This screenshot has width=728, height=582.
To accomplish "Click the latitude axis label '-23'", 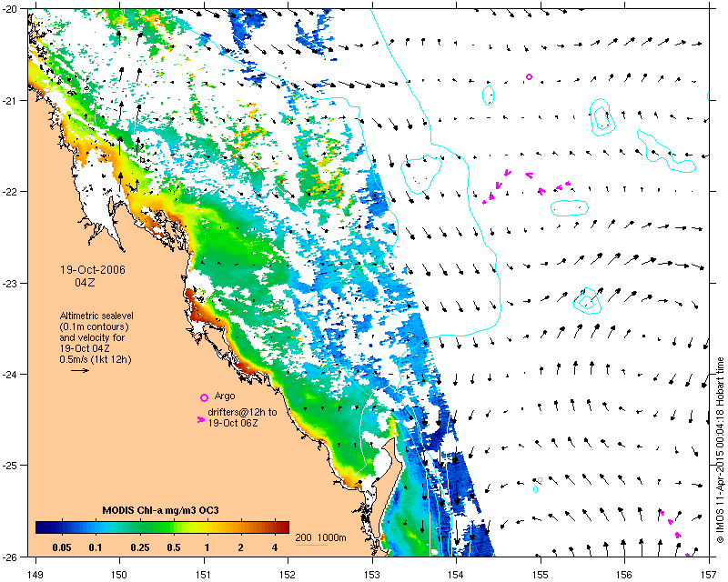I will tap(9, 283).
